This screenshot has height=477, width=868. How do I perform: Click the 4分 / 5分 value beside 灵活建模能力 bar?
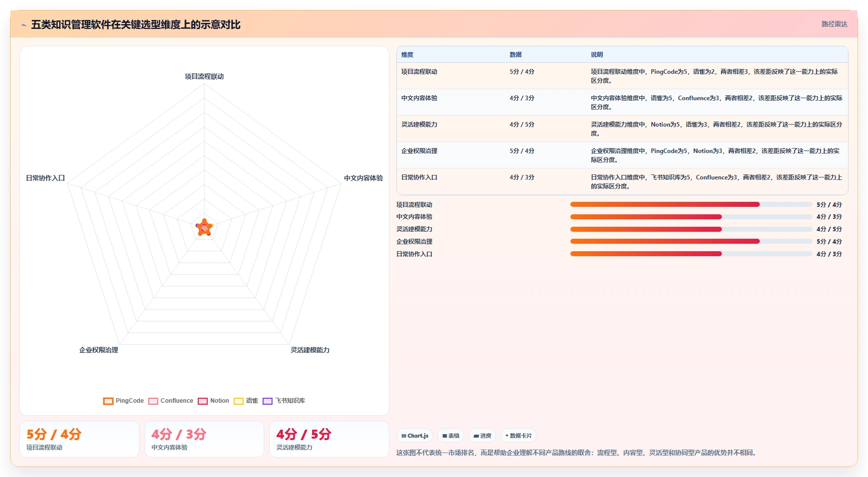[829, 229]
